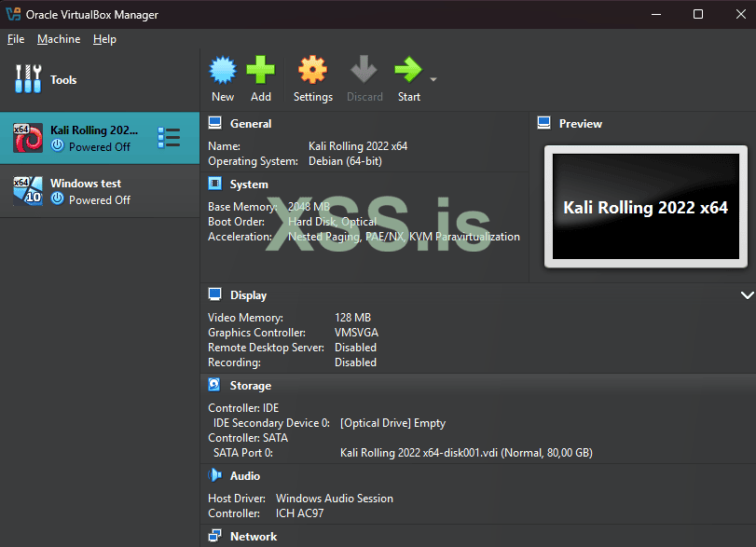
Task: Click the Preview section monitor icon
Action: pos(543,123)
